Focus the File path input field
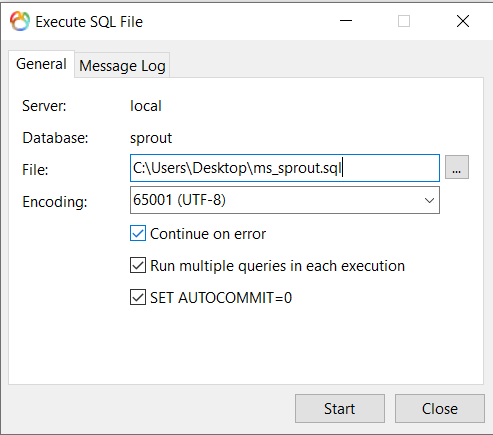This screenshot has width=493, height=435. 285,168
